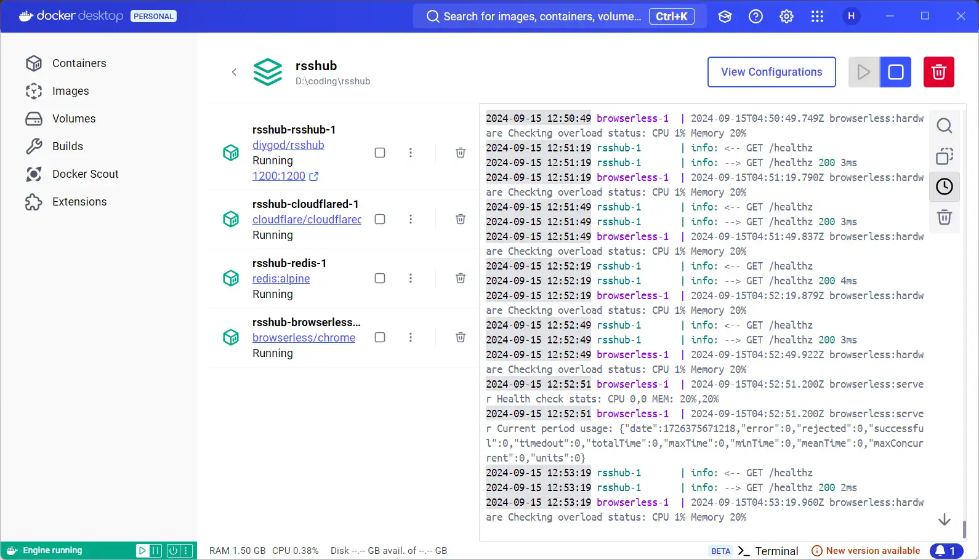Open the 1200:1200 port link

coord(285,176)
